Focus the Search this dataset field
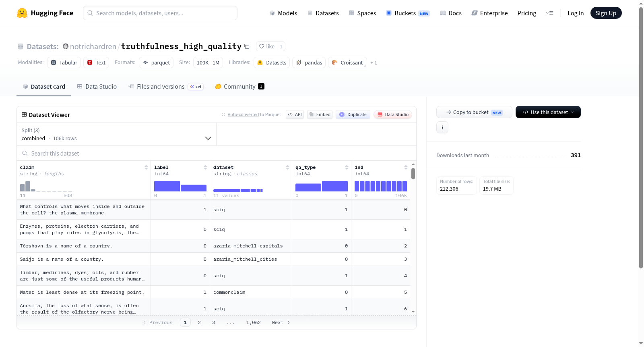The width and height of the screenshot is (644, 347). pos(217,154)
